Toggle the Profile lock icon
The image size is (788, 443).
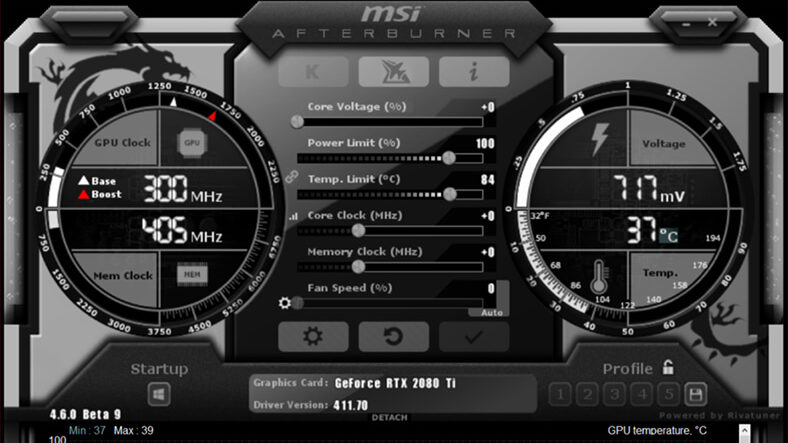pos(668,367)
